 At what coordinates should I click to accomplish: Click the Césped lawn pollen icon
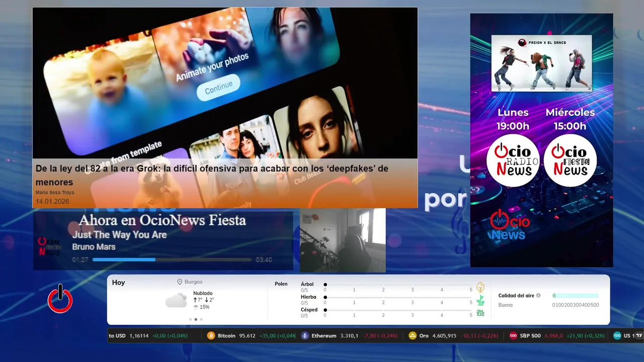pos(480,313)
